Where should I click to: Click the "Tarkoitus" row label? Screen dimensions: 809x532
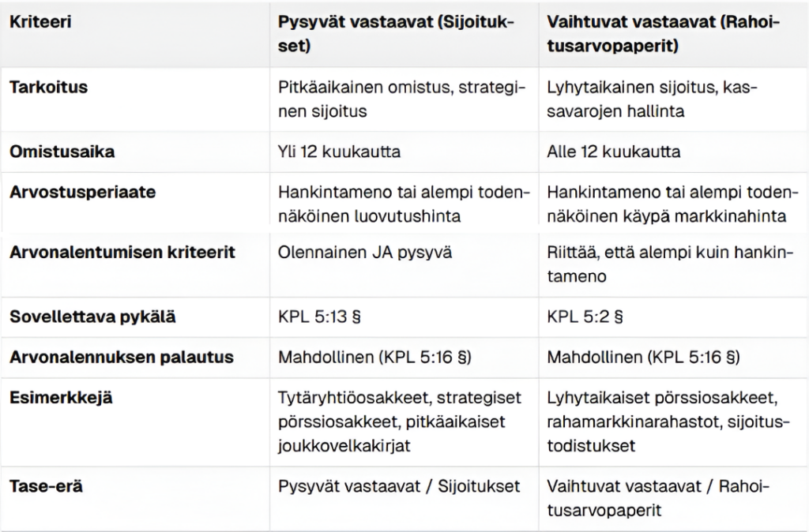click(48, 87)
